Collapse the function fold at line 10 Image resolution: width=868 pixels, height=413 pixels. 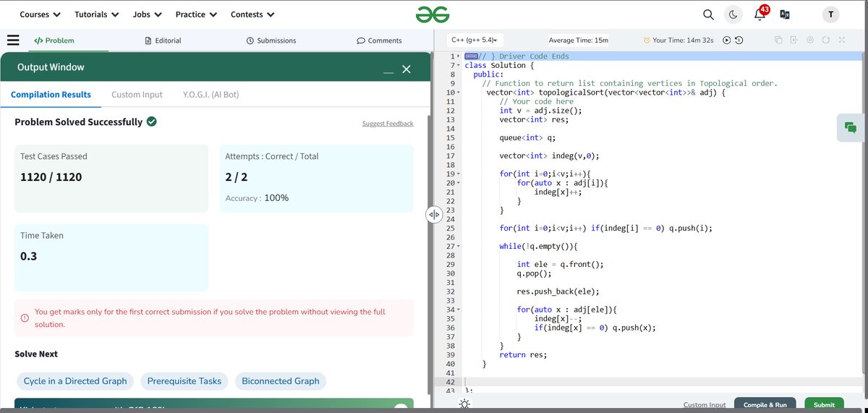pos(459,93)
